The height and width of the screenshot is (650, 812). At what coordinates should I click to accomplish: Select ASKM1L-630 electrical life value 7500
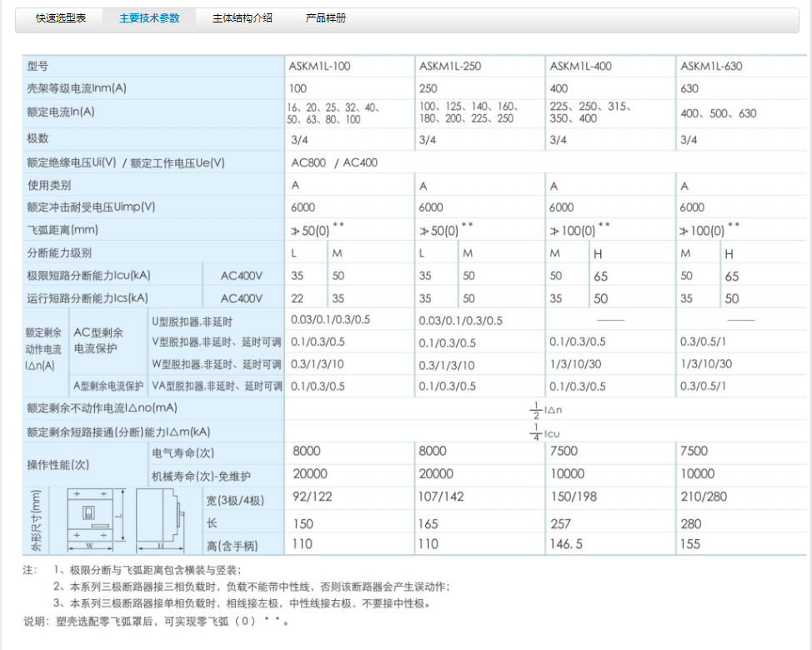click(694, 451)
